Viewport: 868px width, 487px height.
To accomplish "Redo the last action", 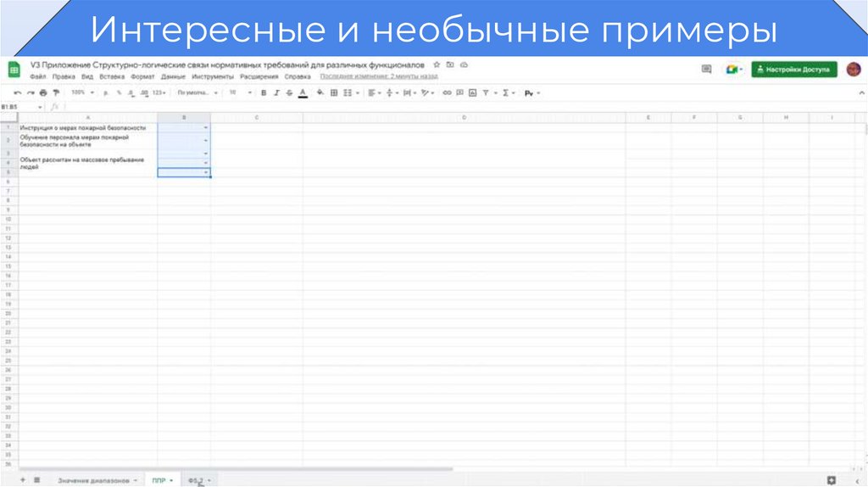I will [x=31, y=93].
